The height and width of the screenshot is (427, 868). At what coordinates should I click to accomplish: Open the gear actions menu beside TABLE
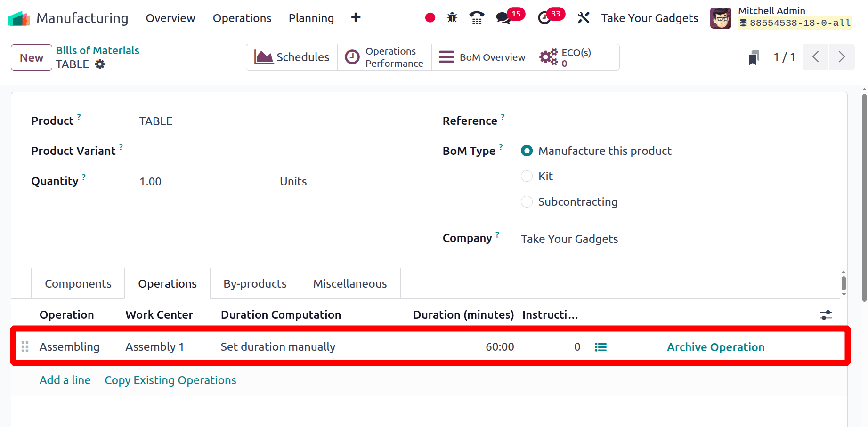click(x=100, y=64)
